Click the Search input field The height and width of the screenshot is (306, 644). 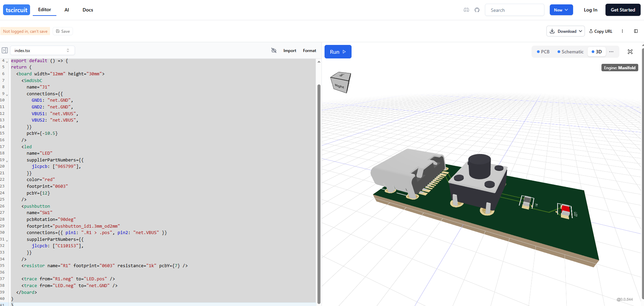(x=514, y=10)
